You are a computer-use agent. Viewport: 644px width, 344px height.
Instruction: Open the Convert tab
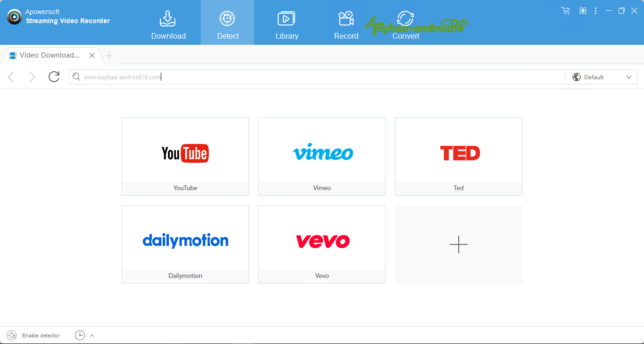click(405, 25)
